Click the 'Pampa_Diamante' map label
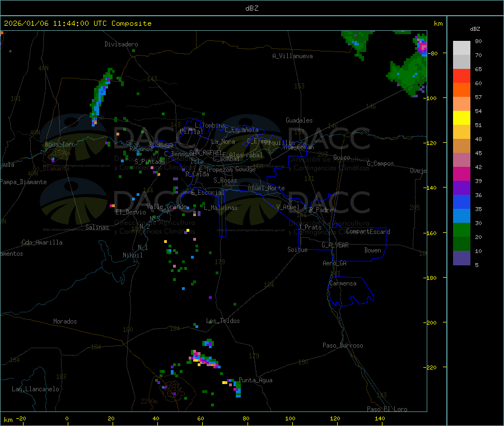 pos(24,182)
